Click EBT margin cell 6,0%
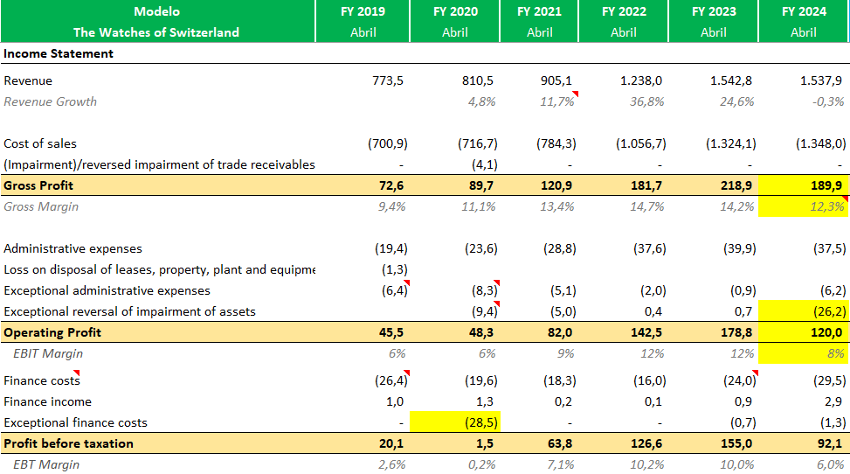The height and width of the screenshot is (474, 850). pos(830,465)
